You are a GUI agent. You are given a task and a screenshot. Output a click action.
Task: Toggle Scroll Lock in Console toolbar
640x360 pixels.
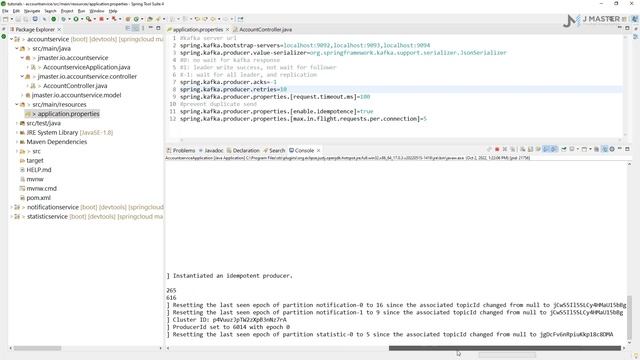pyautogui.click(x=531, y=149)
